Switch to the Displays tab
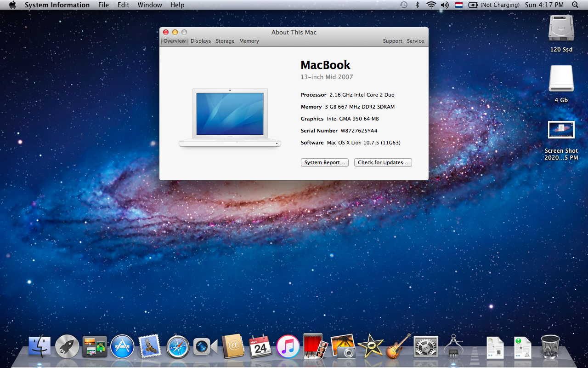 (201, 41)
